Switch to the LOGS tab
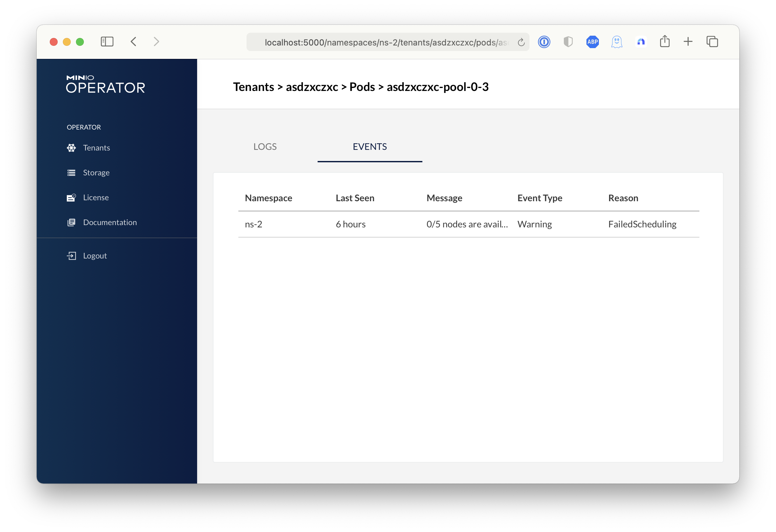The height and width of the screenshot is (532, 776). (265, 147)
